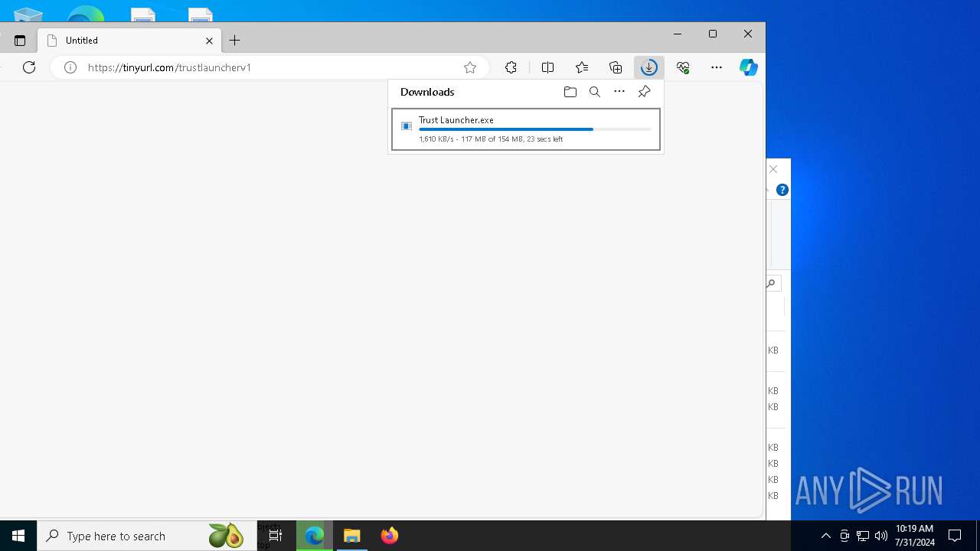This screenshot has height=551, width=980.
Task: Close the pane in background window
Action: [x=773, y=169]
